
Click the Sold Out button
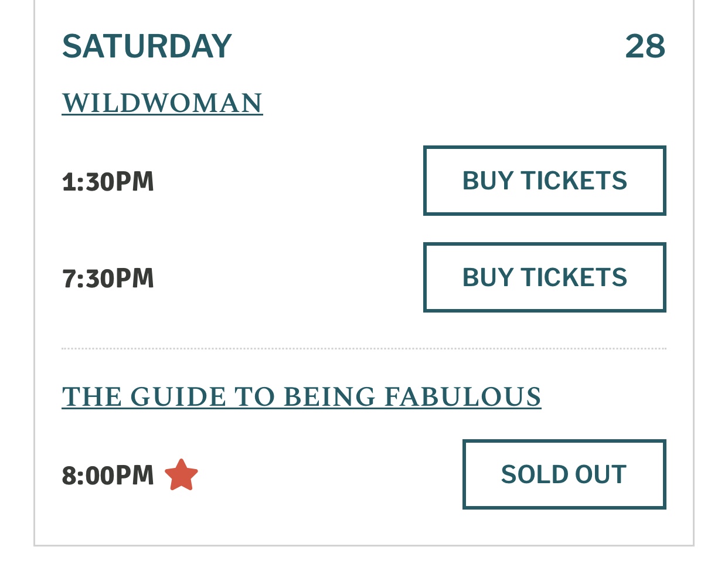564,474
